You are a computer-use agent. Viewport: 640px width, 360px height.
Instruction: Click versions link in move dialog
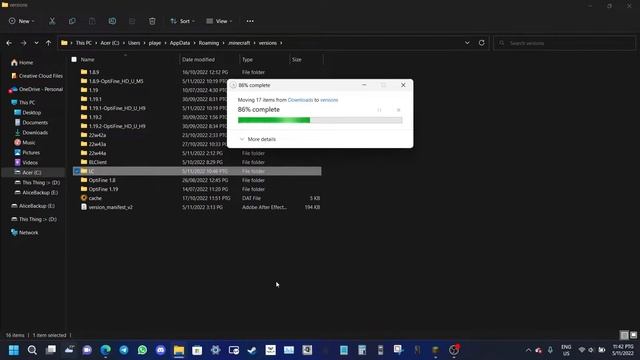click(x=329, y=100)
